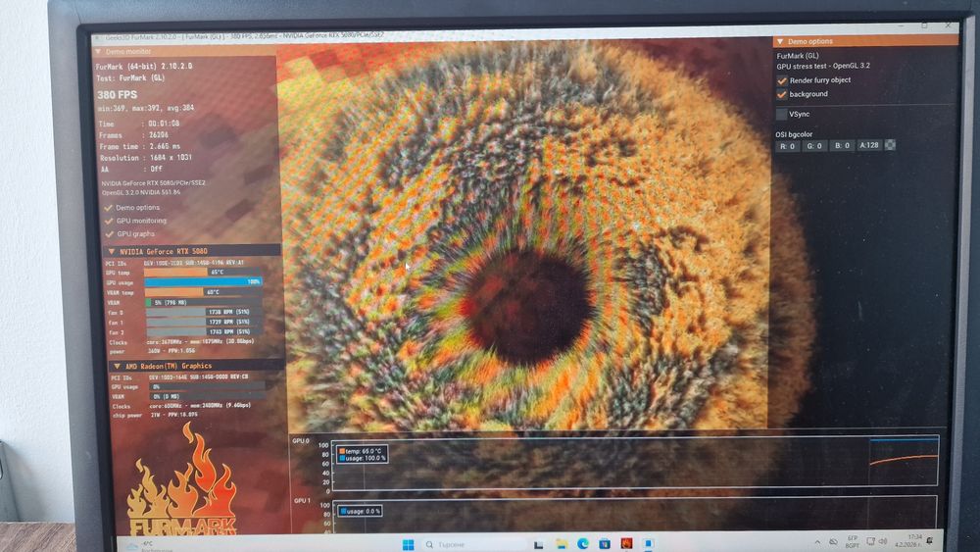
Task: Click the Resolution 1684 x 1031 value
Action: click(171, 158)
